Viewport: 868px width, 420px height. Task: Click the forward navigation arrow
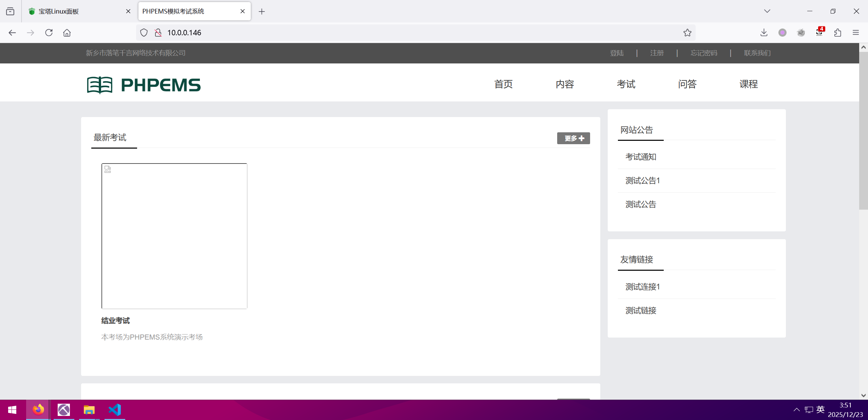31,33
